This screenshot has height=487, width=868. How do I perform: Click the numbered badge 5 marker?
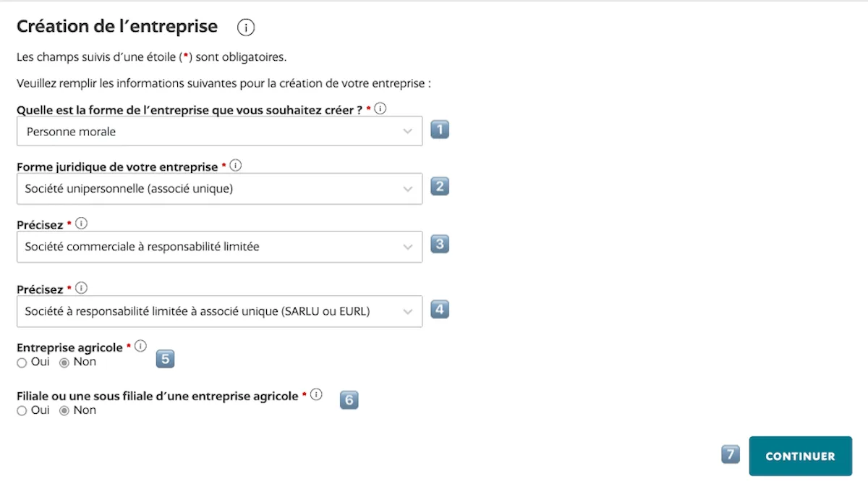pyautogui.click(x=165, y=358)
